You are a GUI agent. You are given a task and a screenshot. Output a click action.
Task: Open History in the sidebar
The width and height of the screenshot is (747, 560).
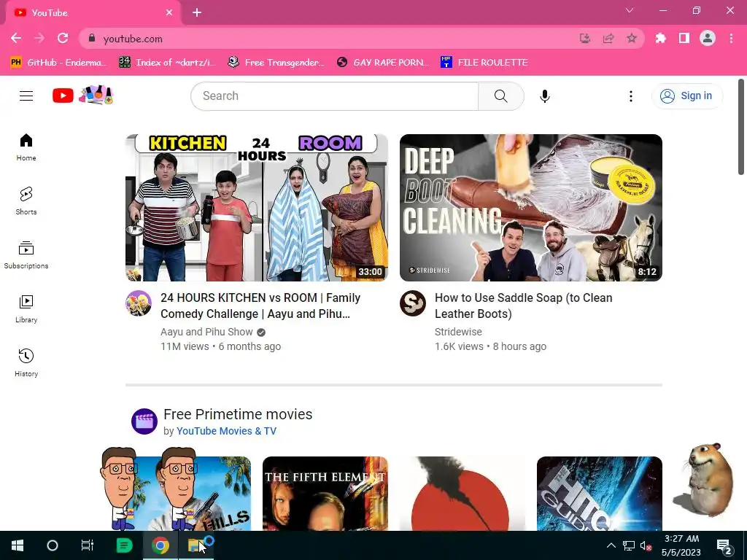coord(26,363)
